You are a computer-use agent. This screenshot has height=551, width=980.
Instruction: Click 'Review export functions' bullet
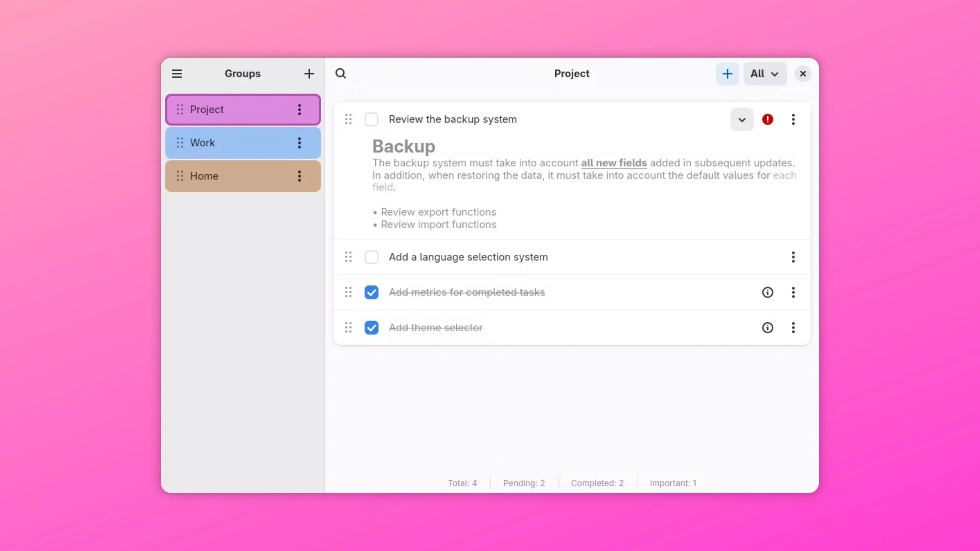tap(438, 212)
